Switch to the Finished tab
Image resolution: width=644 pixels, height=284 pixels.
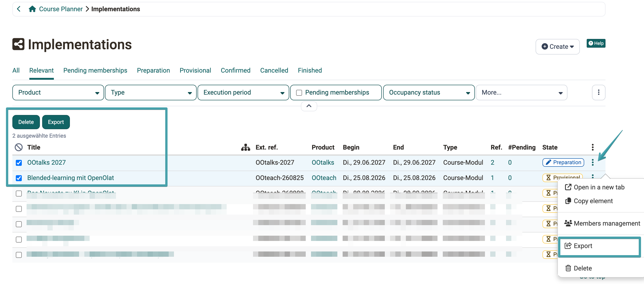pos(310,71)
